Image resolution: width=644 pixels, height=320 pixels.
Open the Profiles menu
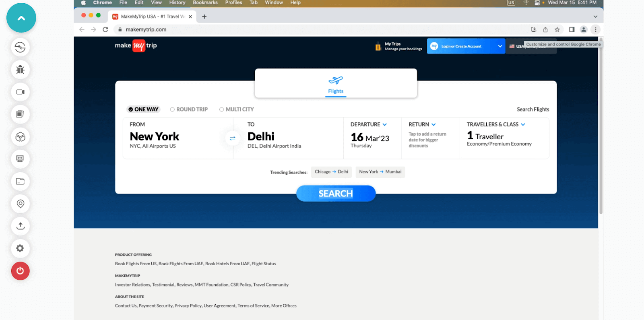(x=233, y=2)
